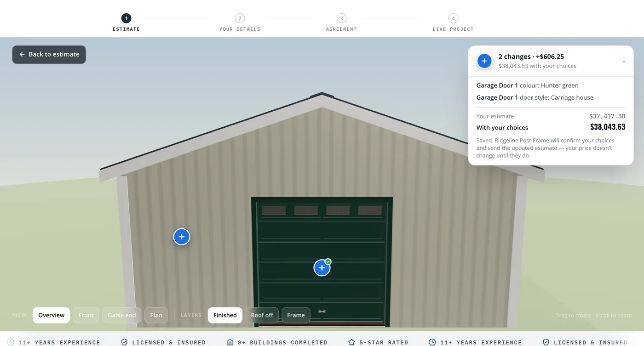
Task: Click the house icon beside Buildings Completed
Action: [230, 342]
